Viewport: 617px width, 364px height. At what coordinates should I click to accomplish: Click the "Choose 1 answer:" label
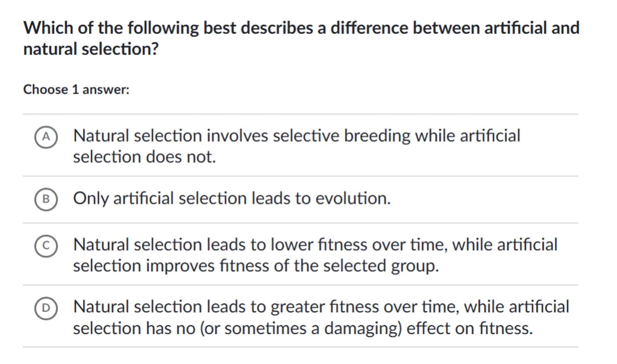click(x=76, y=90)
